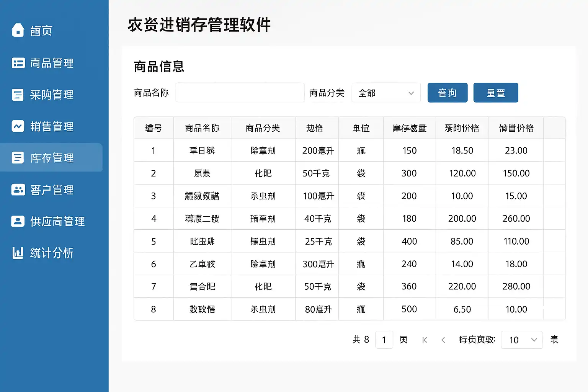The height and width of the screenshot is (392, 588).
Task: Go to first page using pagination arrow
Action: (x=425, y=340)
